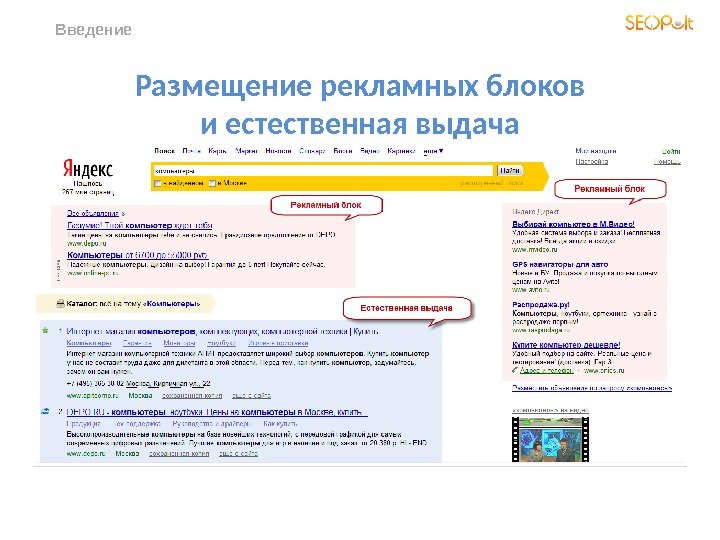Screen dimensions: 720x540
Task: Expand the «ещё» services dropdown
Action: [x=433, y=151]
